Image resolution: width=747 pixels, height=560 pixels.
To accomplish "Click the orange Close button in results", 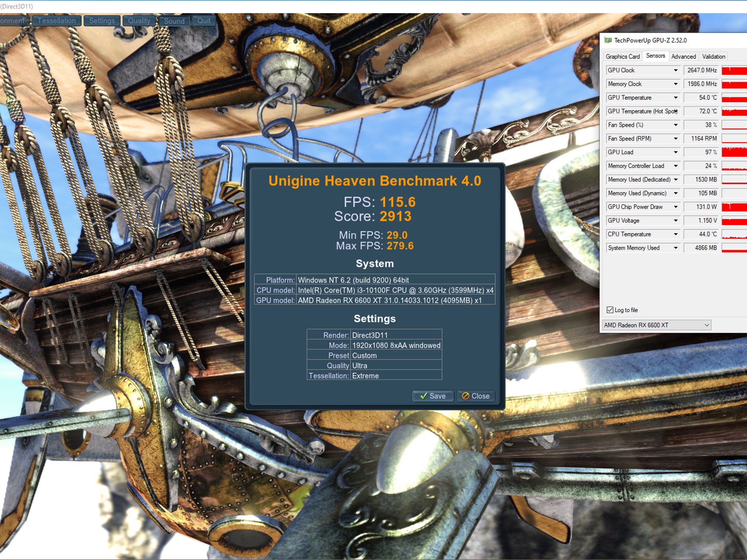I will pos(476,396).
